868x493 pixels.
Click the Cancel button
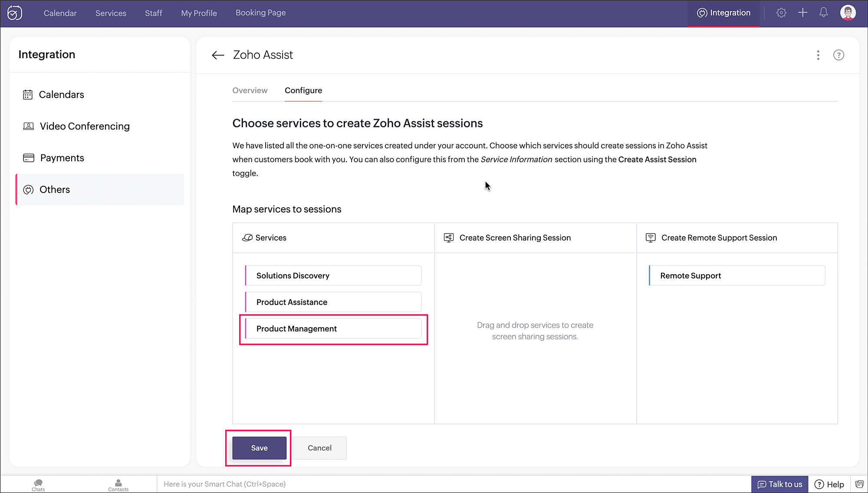(x=320, y=448)
